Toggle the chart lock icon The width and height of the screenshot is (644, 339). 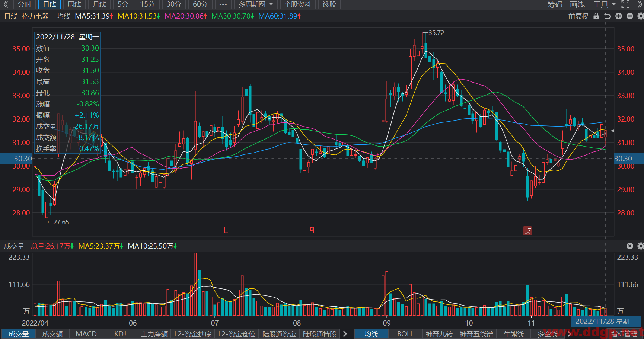coord(596,16)
